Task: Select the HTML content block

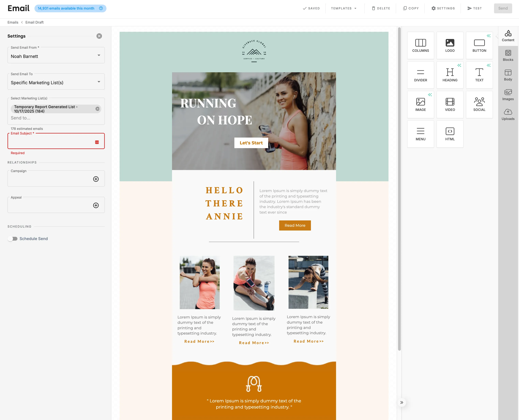Action: [450, 134]
